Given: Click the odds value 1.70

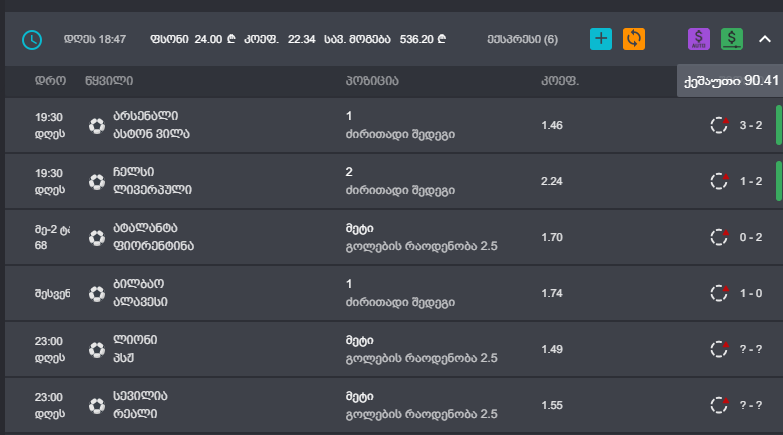Looking at the screenshot, I should pyautogui.click(x=552, y=237).
